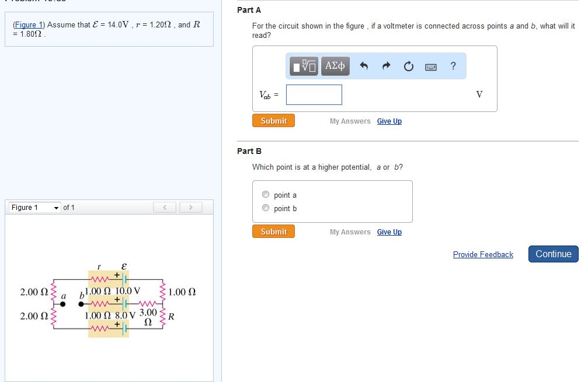Open equation editor help question mark
The image size is (588, 382).
[x=453, y=66]
